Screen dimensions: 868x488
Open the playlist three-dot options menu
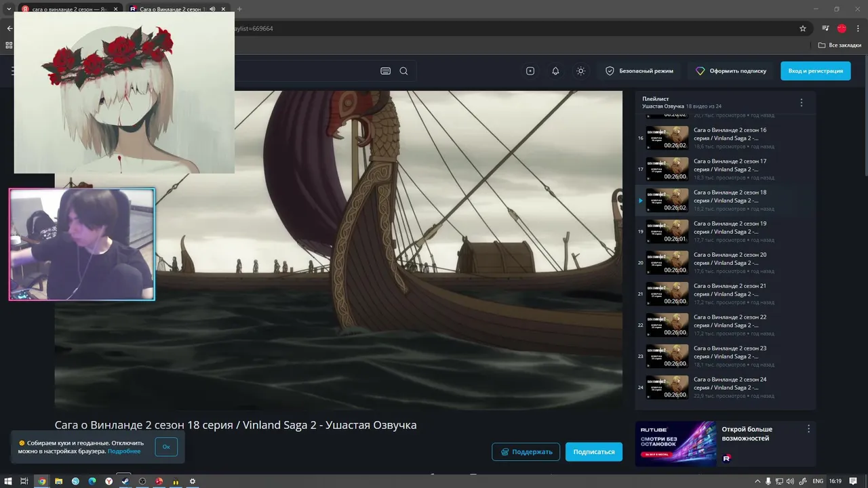(801, 103)
